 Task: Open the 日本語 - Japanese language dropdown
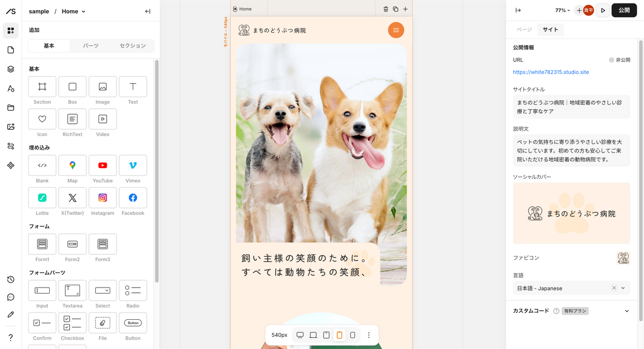tap(571, 288)
